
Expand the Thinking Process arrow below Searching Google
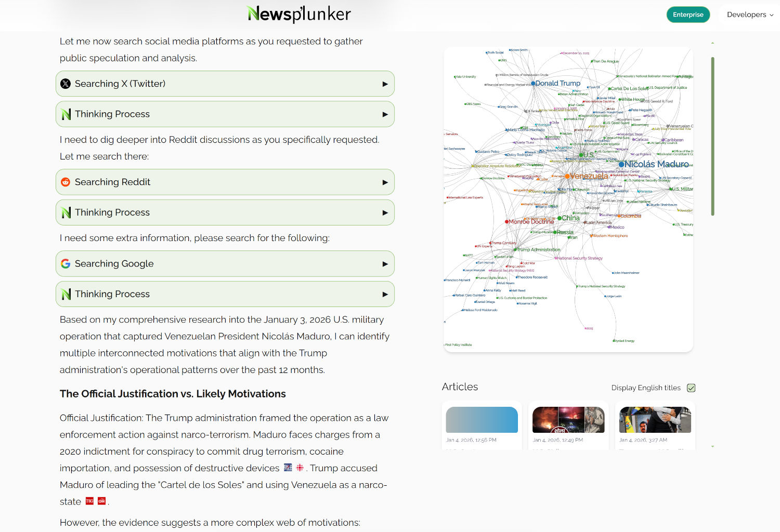pos(385,294)
